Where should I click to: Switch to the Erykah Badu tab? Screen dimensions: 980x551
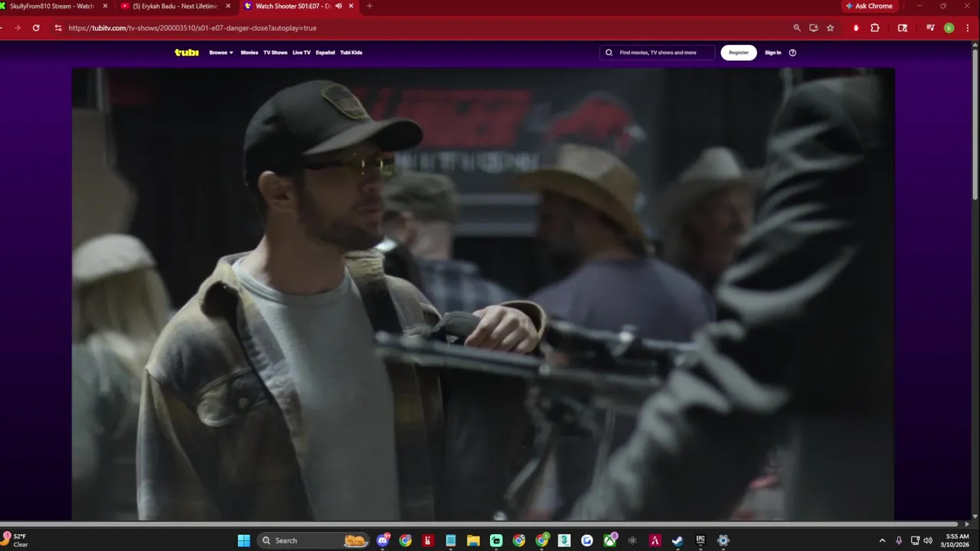pyautogui.click(x=175, y=6)
